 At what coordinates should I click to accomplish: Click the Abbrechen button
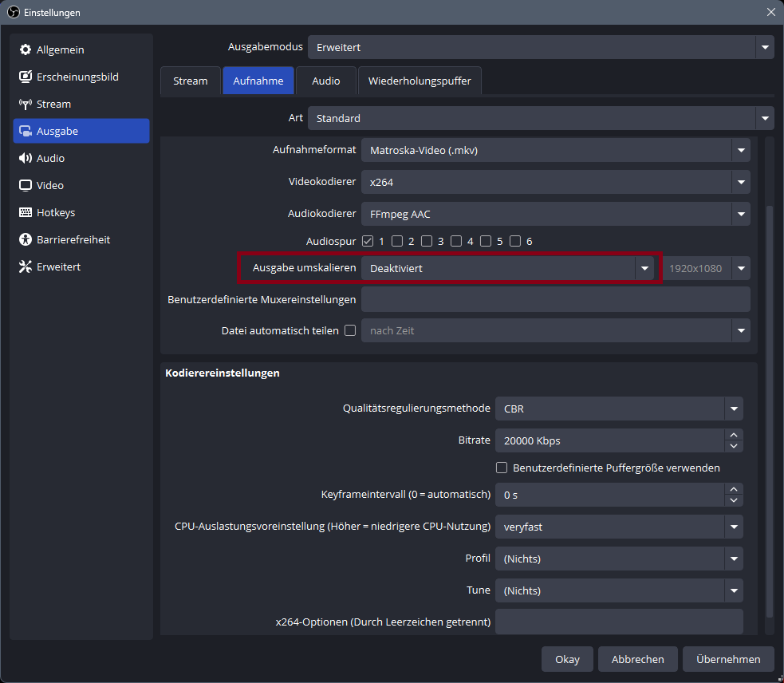(637, 659)
